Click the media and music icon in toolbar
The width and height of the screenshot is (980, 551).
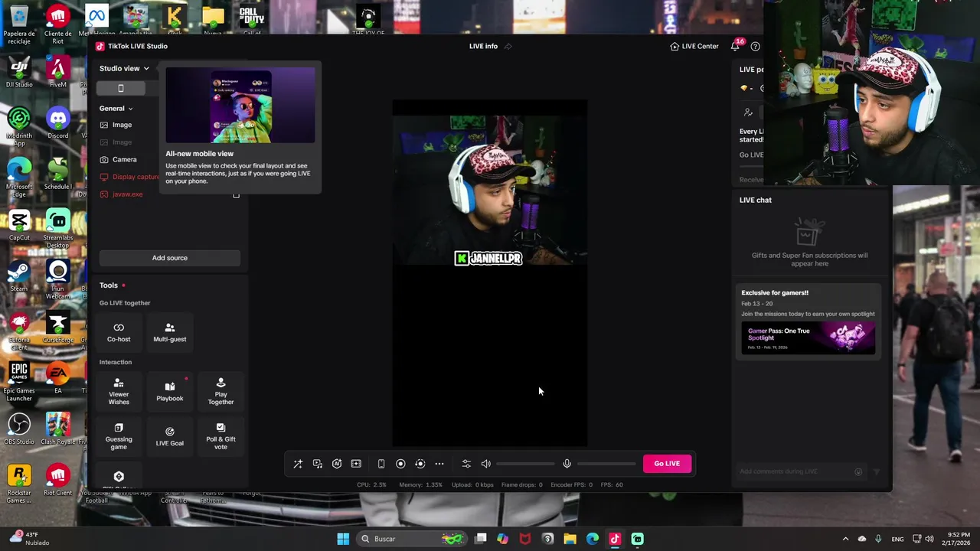(318, 464)
